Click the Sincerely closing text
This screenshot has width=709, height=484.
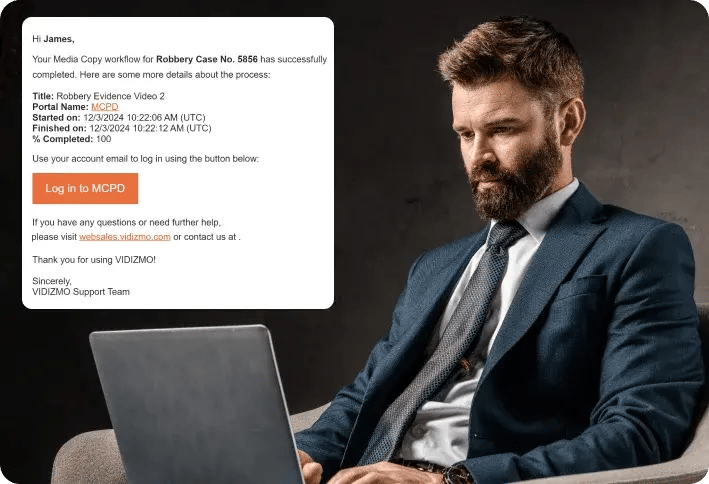52,281
